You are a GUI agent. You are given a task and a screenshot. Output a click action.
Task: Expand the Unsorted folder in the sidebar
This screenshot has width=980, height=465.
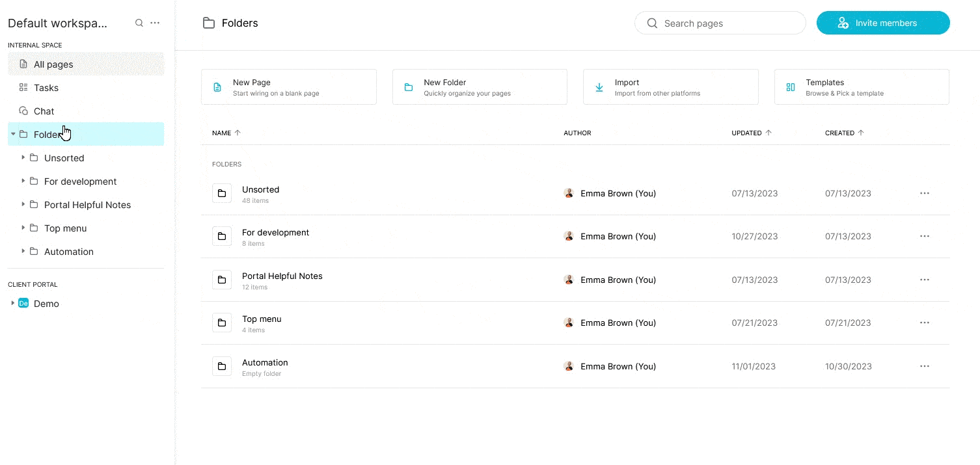click(23, 157)
